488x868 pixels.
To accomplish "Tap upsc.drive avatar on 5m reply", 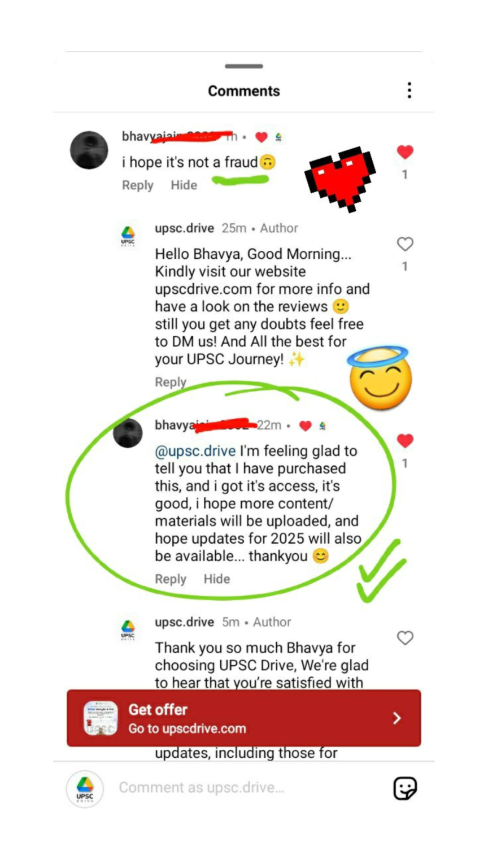I will (x=128, y=630).
